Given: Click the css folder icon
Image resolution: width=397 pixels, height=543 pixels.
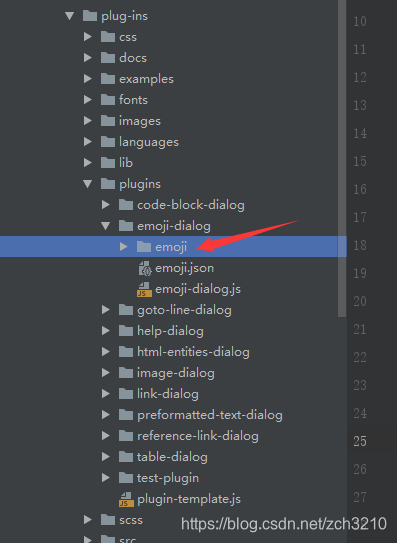Looking at the screenshot, I should [x=108, y=37].
